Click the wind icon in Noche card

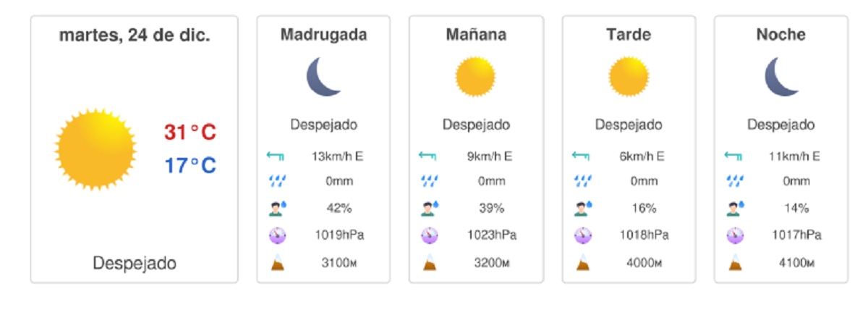pos(733,156)
